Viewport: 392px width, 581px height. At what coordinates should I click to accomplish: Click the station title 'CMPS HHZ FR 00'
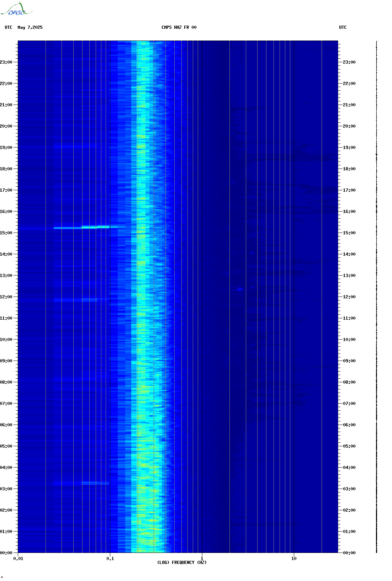(x=179, y=27)
